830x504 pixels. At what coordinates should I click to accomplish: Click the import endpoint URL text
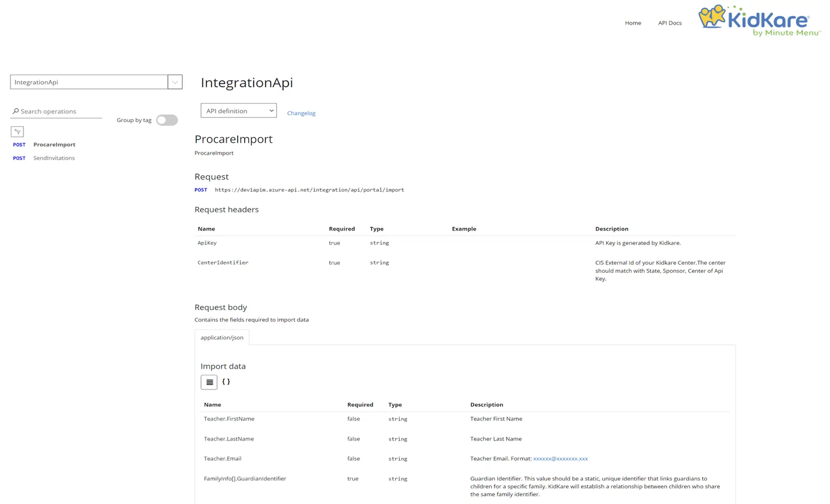310,190
